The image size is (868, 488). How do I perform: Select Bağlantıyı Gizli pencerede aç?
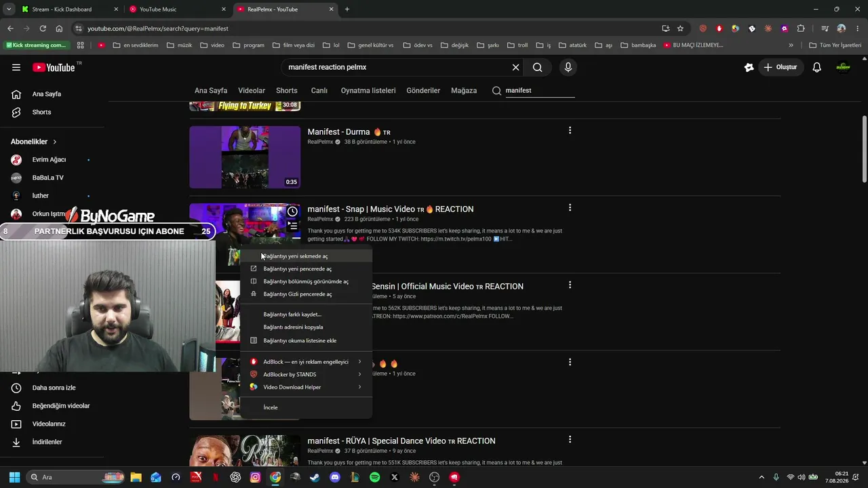tap(306, 294)
